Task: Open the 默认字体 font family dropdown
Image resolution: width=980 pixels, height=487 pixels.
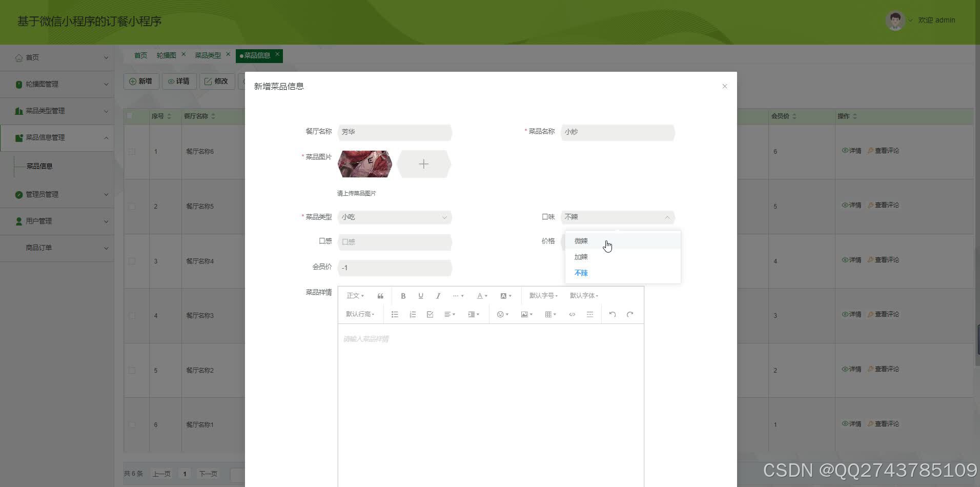Action: tap(584, 296)
